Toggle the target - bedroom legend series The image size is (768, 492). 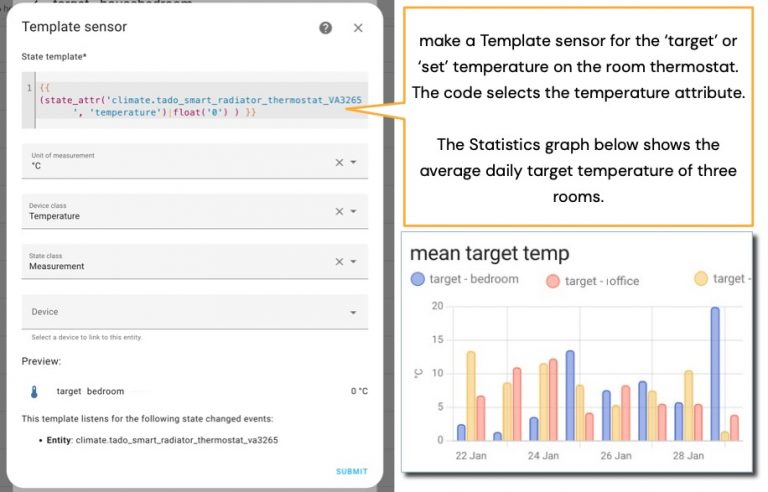coord(465,279)
